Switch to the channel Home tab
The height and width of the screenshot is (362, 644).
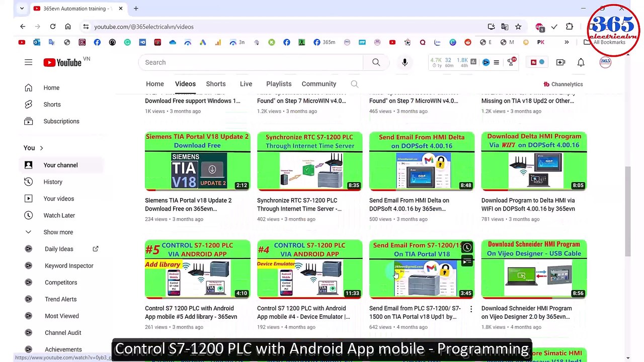pyautogui.click(x=155, y=84)
